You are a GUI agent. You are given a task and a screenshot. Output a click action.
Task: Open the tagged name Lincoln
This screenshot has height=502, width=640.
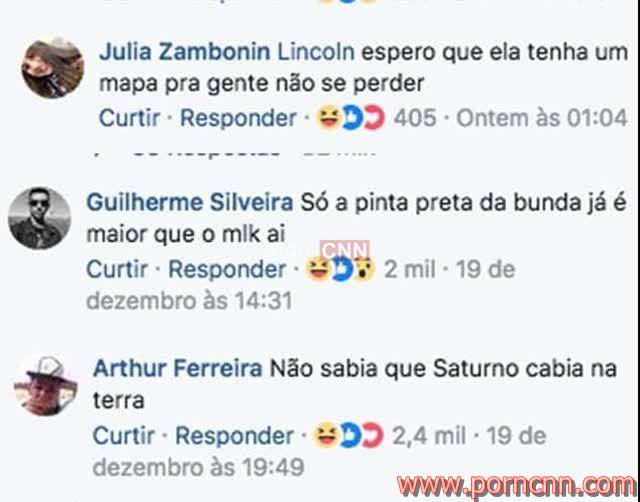tap(316, 52)
